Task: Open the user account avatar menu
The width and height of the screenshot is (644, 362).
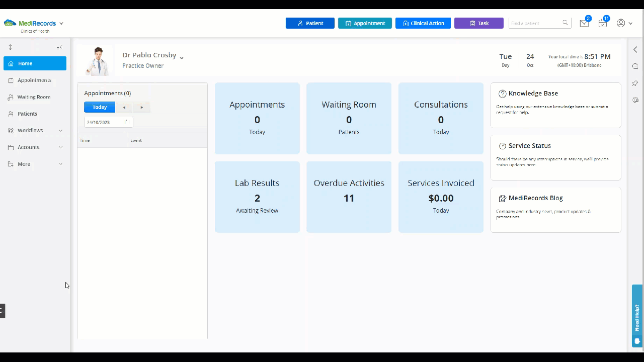Action: (x=624, y=23)
